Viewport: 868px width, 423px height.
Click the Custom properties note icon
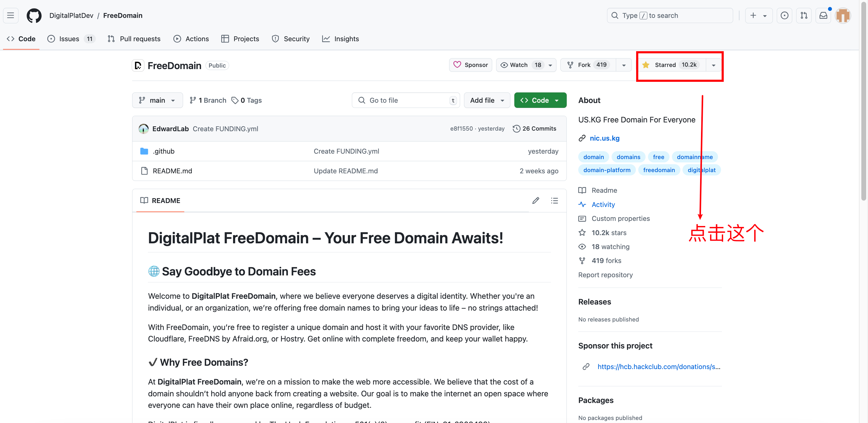(x=582, y=218)
